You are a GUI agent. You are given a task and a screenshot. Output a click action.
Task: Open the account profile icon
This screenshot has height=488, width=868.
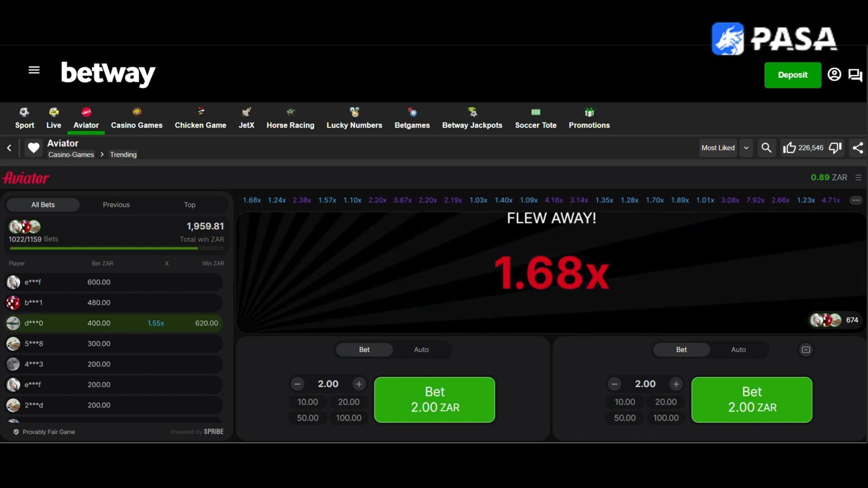pos(834,75)
